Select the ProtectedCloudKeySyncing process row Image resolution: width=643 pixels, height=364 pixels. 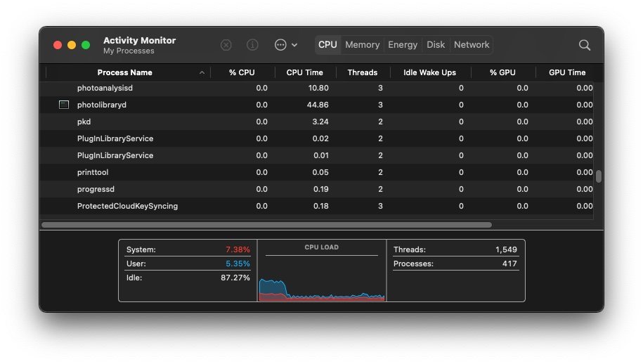coord(316,206)
